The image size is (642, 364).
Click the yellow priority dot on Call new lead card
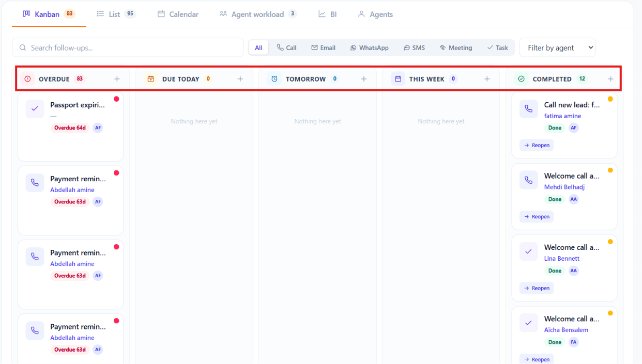point(610,99)
